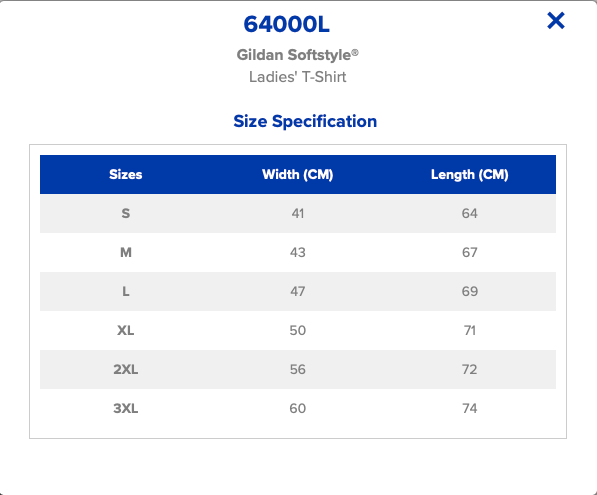597x495 pixels.
Task: Click the Width (CM) column header
Action: pyautogui.click(x=298, y=174)
